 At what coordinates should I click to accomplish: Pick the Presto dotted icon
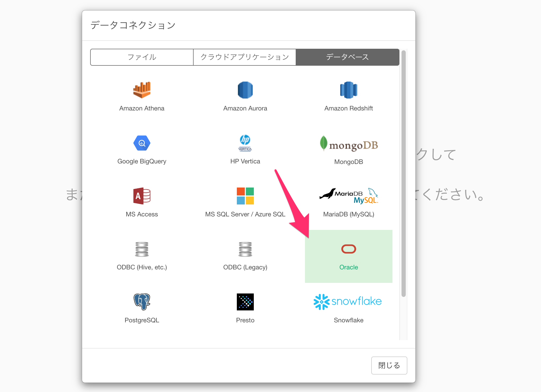click(x=245, y=302)
